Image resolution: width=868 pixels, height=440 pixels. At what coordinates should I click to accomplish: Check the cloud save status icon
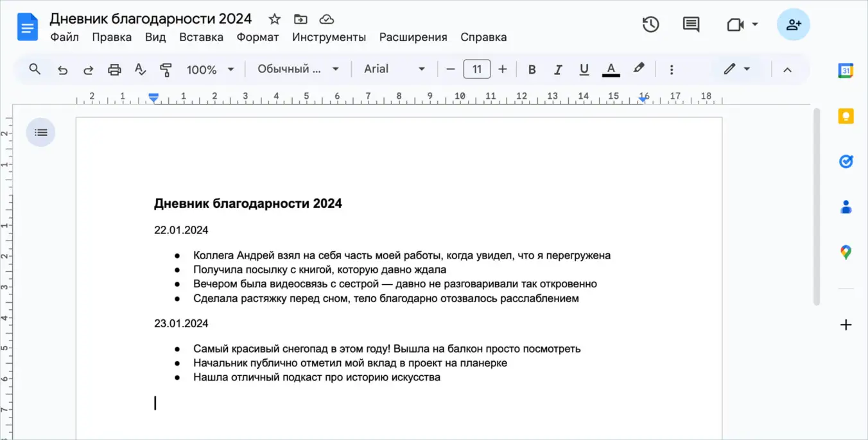tap(327, 19)
